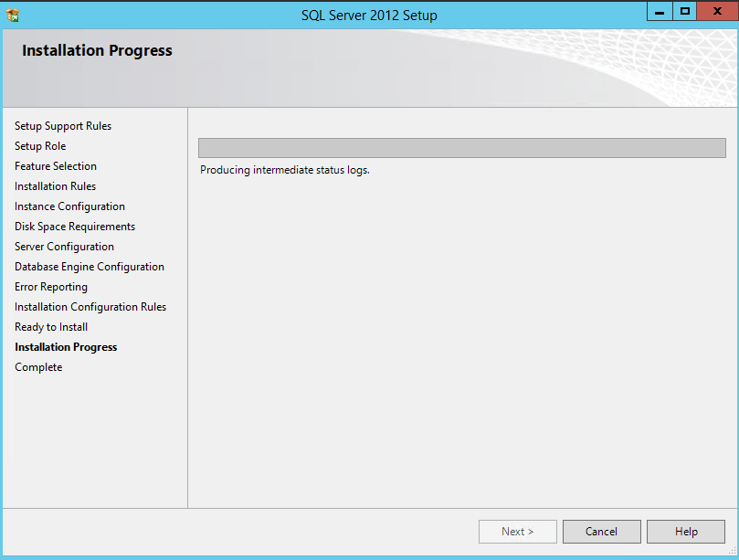Select the Instance Configuration step
Screen dimensions: 739x560
click(x=69, y=206)
